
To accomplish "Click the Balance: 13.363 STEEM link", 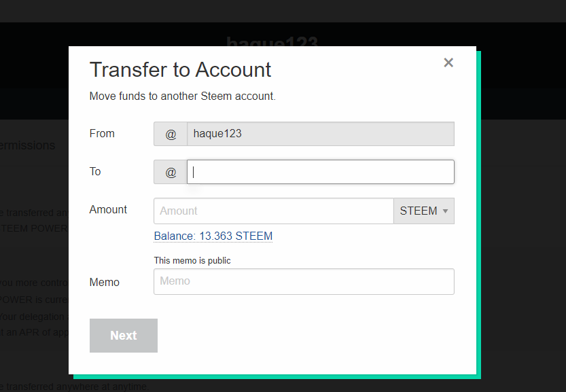I will [213, 236].
